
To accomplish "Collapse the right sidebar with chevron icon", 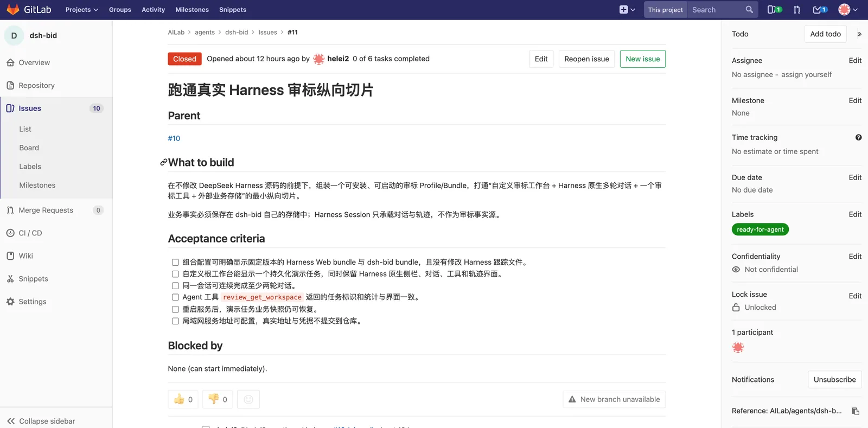I will (x=859, y=34).
